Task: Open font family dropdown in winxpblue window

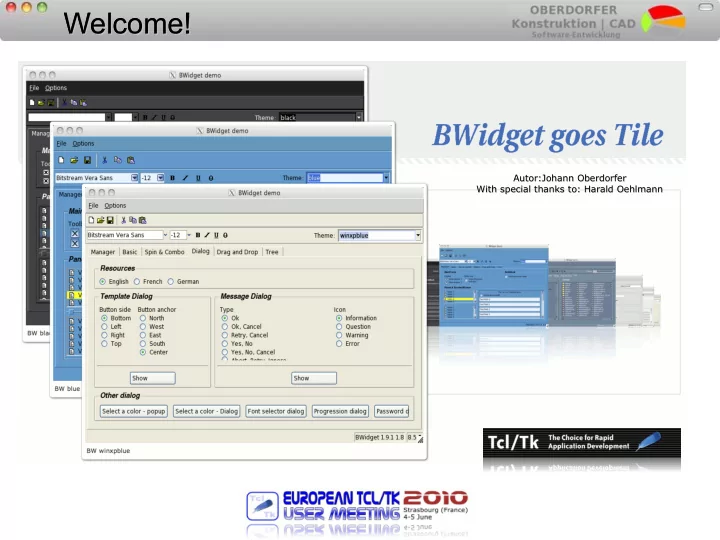Action: pyautogui.click(x=165, y=235)
